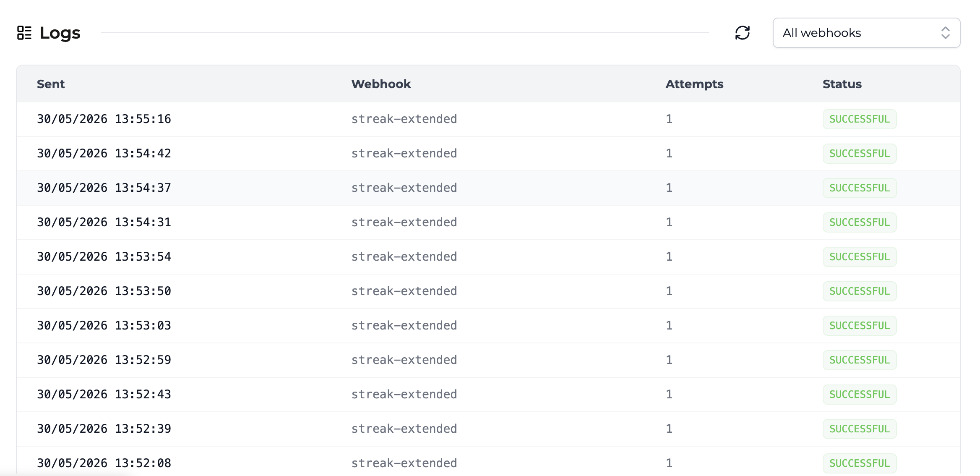Select the log sent at 13:54:37
This screenshot has width=980, height=476.
coord(488,188)
